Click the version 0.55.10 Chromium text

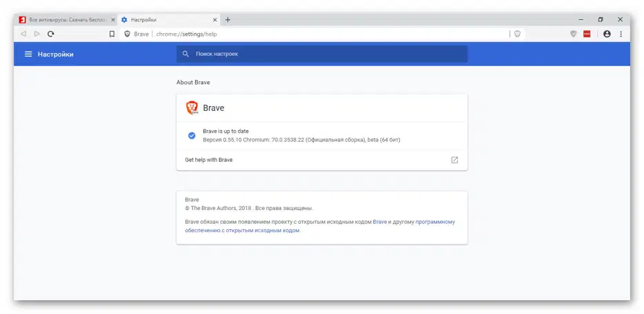(301, 140)
